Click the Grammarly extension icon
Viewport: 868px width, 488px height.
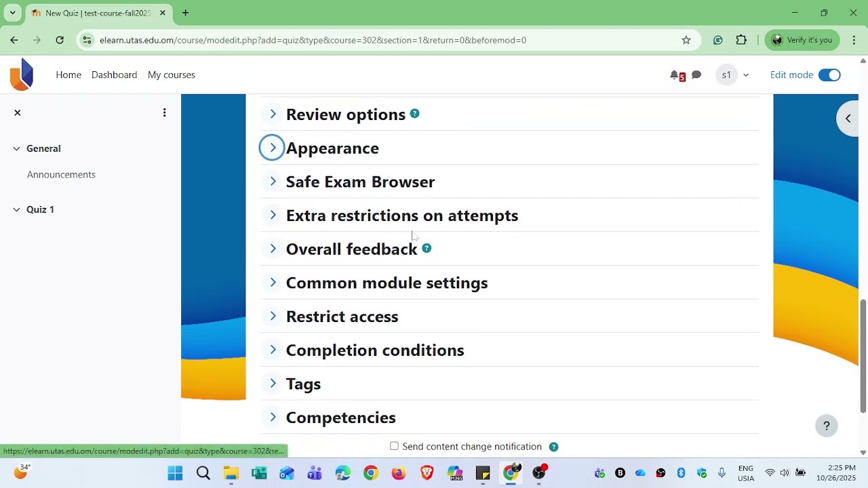tap(718, 40)
